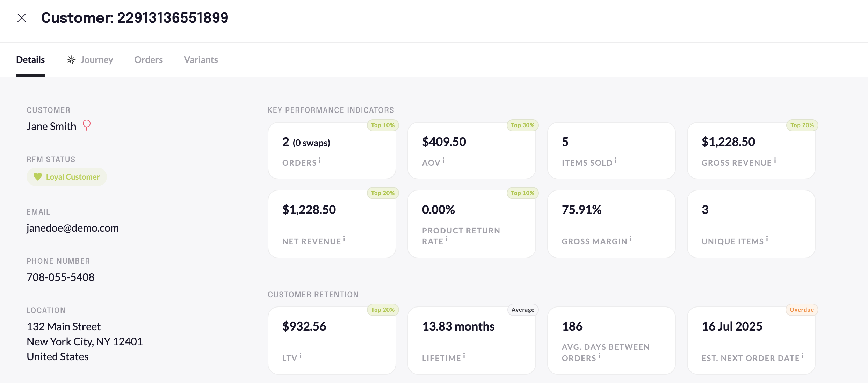The height and width of the screenshot is (383, 868).
Task: Click info icon for EST. NEXT ORDER DATE
Action: (x=803, y=356)
